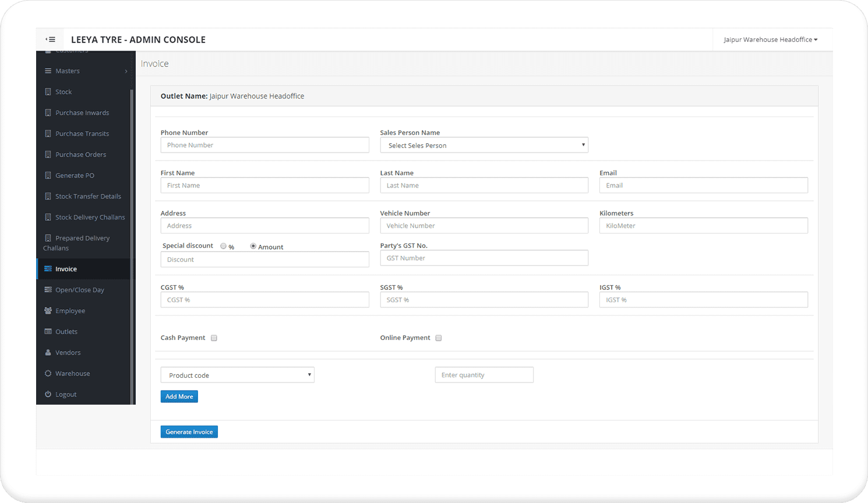Click the Masters list icon in sidebar
This screenshot has width=868, height=503.
(x=48, y=71)
